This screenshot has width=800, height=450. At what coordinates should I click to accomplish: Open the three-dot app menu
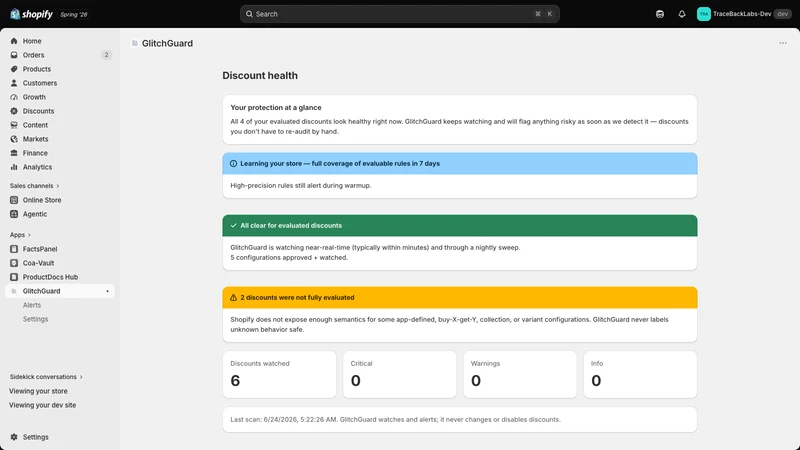783,43
